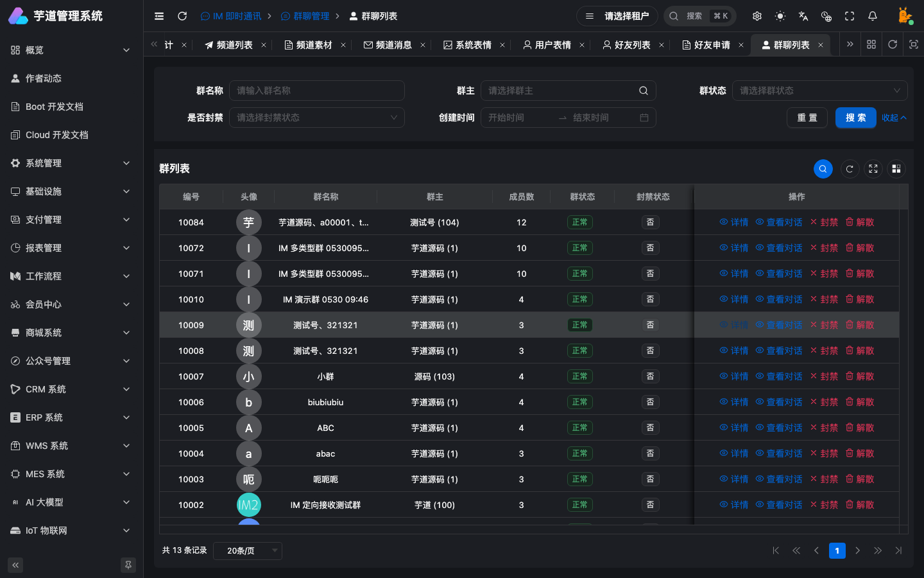Toggle the table search icon button
Screen dimensions: 924x578
tap(823, 169)
